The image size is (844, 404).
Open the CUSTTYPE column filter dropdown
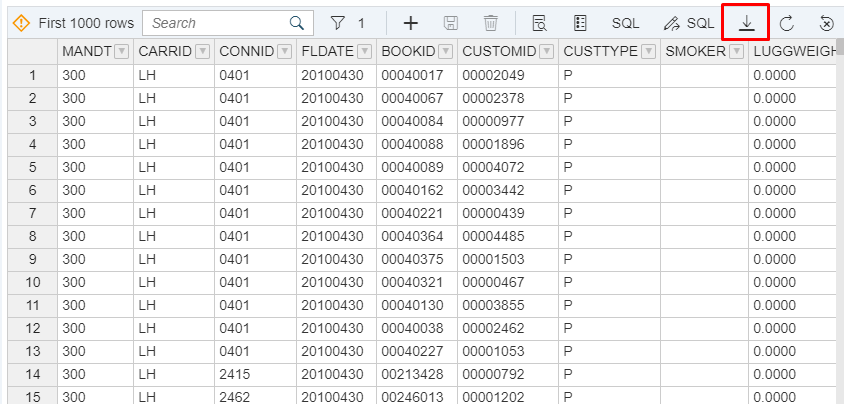click(649, 52)
